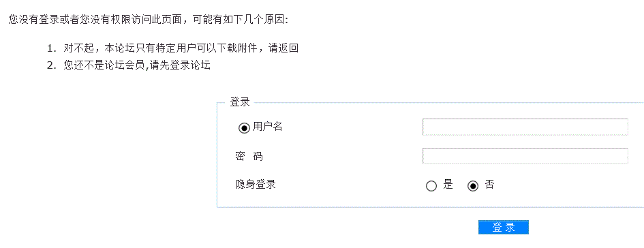Viewport: 644px width, 248px height.
Task: Click the 用户名 label text
Action: point(268,127)
